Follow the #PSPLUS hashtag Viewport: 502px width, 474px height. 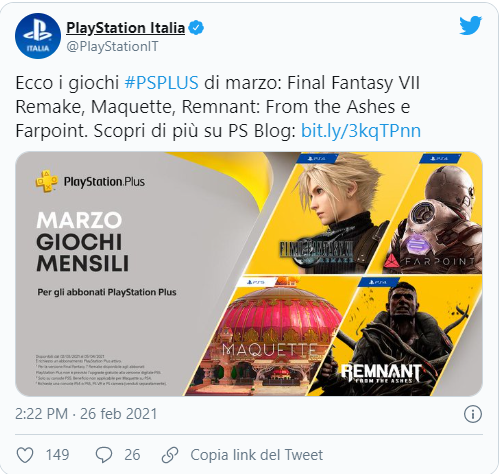162,83
